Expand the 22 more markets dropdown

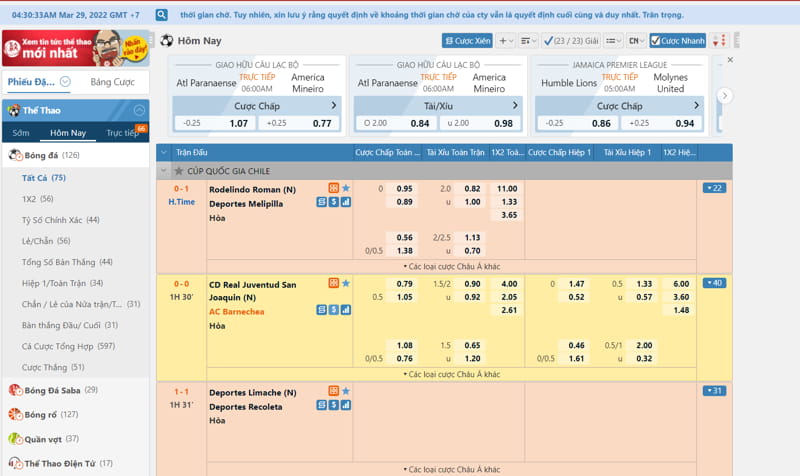point(714,188)
